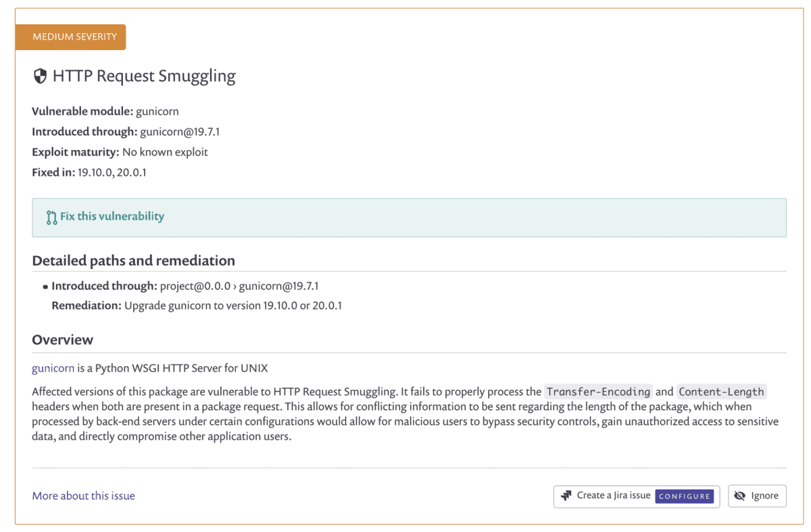Click the pull request icon in fix banner
The height and width of the screenshot is (532, 811).
[x=51, y=217]
